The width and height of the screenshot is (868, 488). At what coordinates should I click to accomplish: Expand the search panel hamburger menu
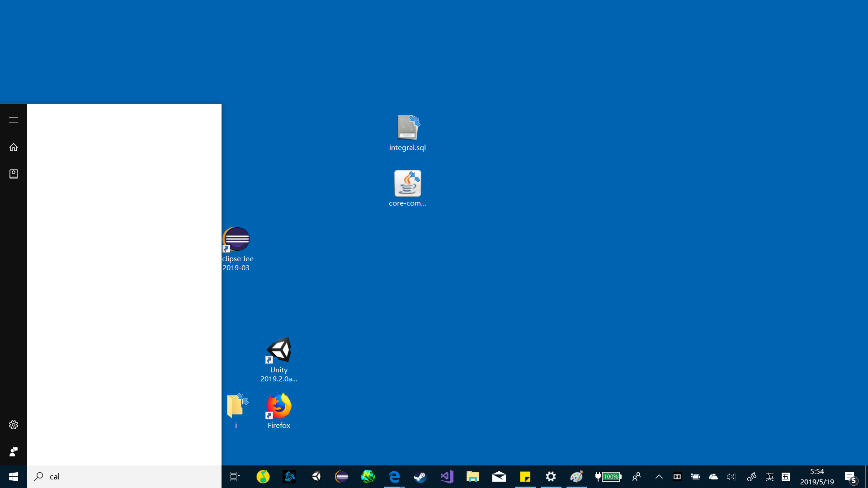pyautogui.click(x=14, y=120)
